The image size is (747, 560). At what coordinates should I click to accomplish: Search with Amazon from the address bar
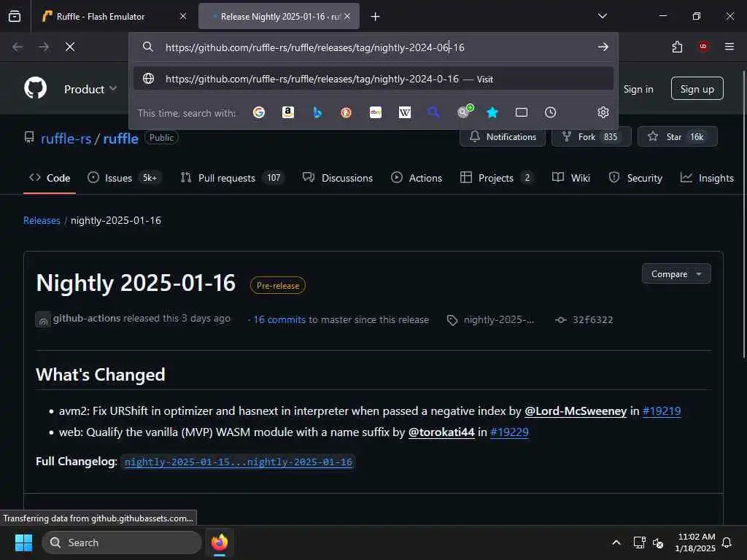click(x=287, y=112)
